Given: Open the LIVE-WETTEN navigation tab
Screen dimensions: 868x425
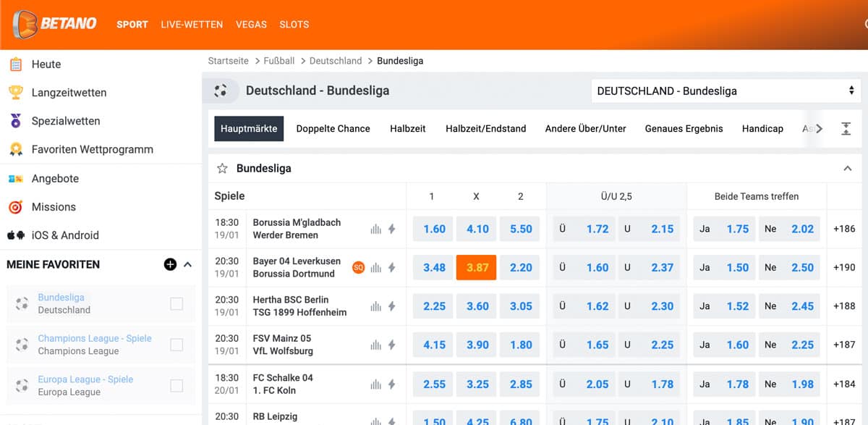Looking at the screenshot, I should click(192, 25).
